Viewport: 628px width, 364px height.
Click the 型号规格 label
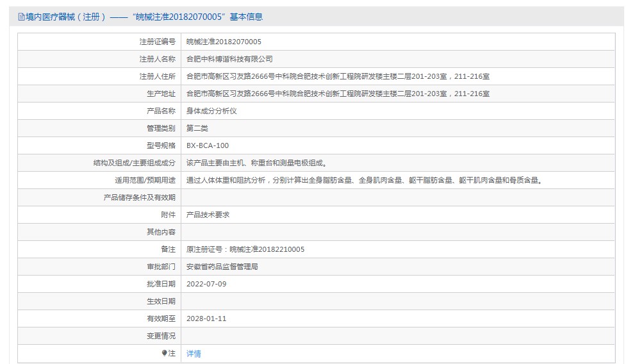[161, 145]
